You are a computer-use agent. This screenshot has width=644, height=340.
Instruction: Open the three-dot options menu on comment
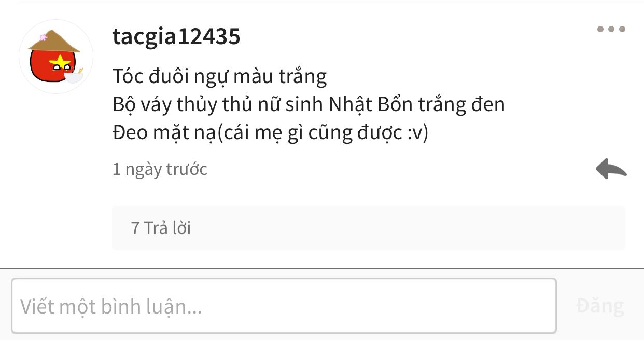pyautogui.click(x=611, y=29)
